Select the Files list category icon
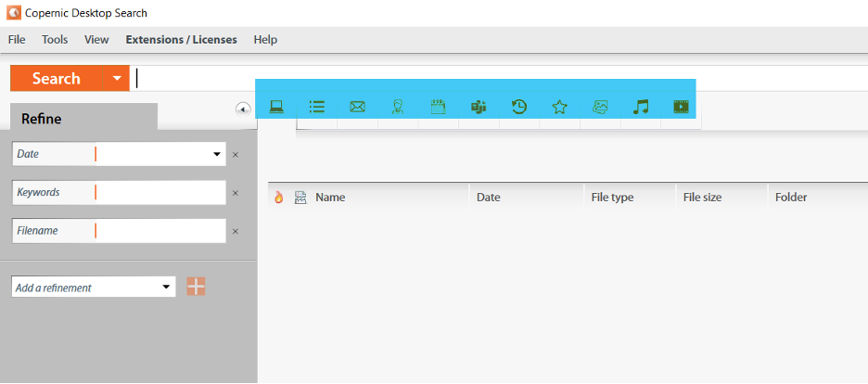The width and height of the screenshot is (868, 384). click(x=316, y=107)
